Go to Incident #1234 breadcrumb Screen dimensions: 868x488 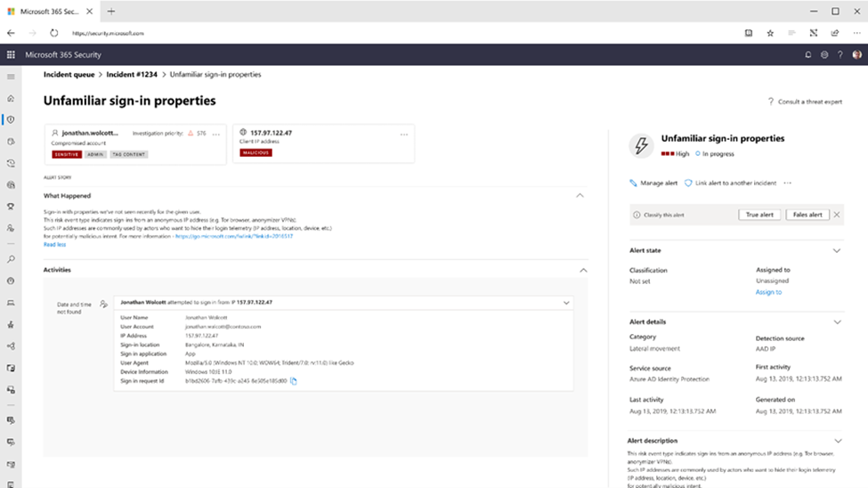point(132,74)
